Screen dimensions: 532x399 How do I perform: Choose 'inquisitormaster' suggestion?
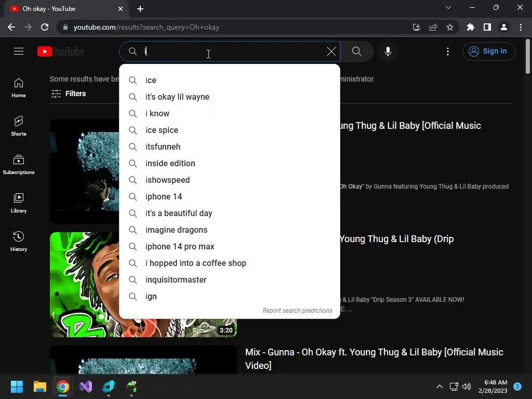click(230, 280)
